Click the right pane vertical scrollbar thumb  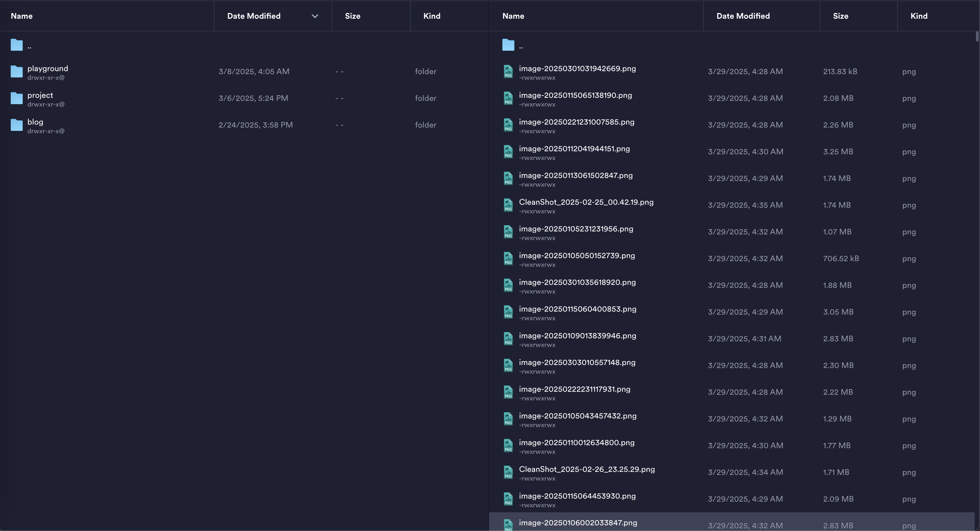(x=977, y=36)
